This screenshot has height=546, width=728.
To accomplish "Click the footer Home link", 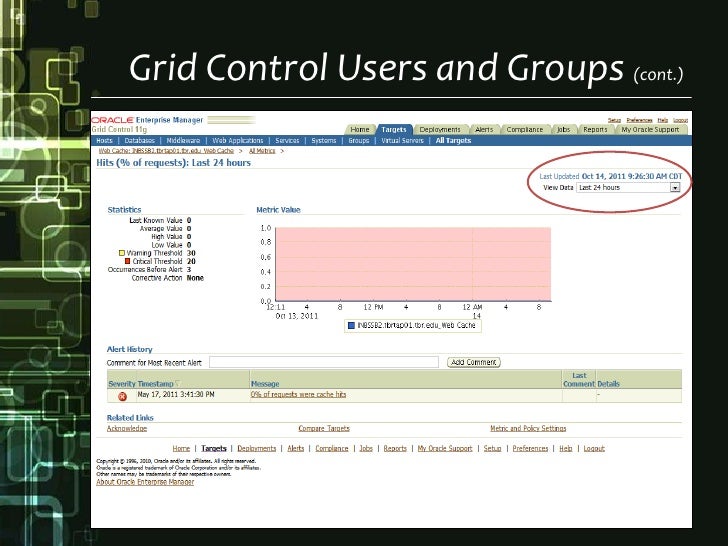I will pyautogui.click(x=181, y=448).
